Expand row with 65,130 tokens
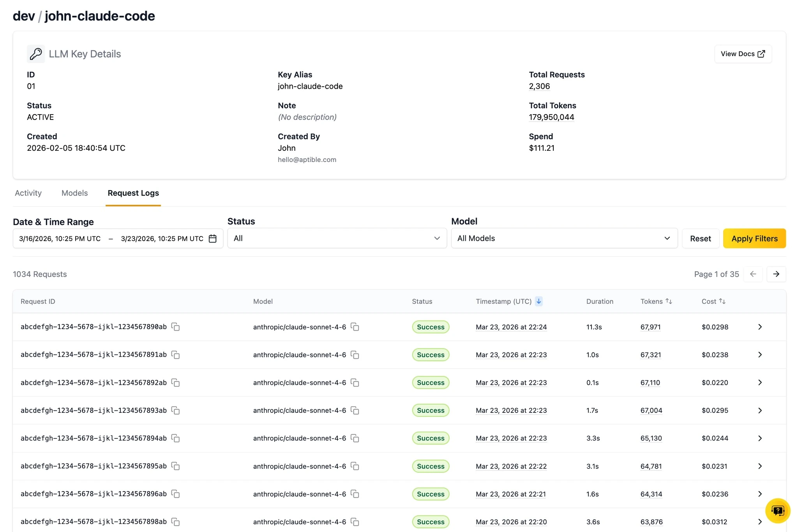 click(759, 438)
